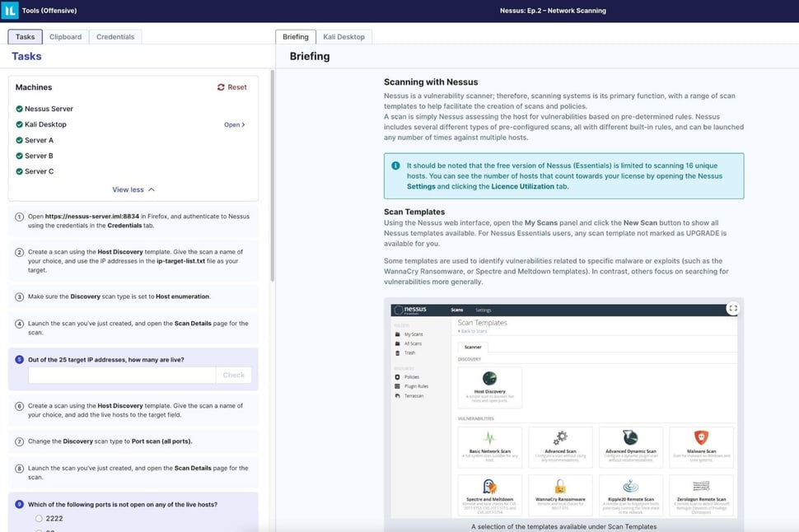Viewport: 799px width, 532px height.
Task: Collapse the machine list with View less
Action: click(x=133, y=189)
